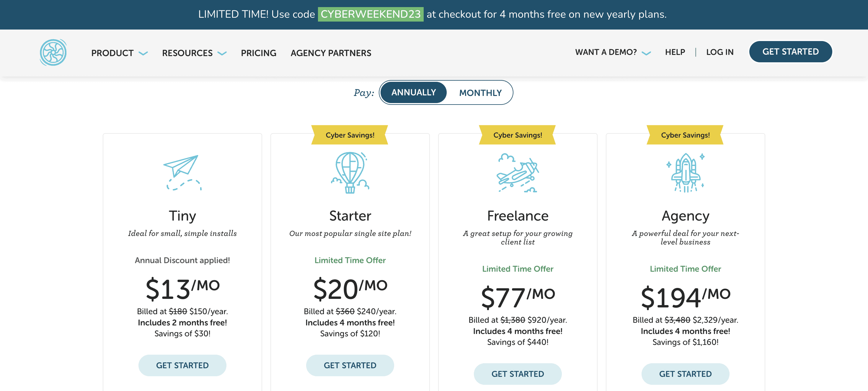Click the turbine logo in the header
This screenshot has height=391, width=868.
[53, 52]
